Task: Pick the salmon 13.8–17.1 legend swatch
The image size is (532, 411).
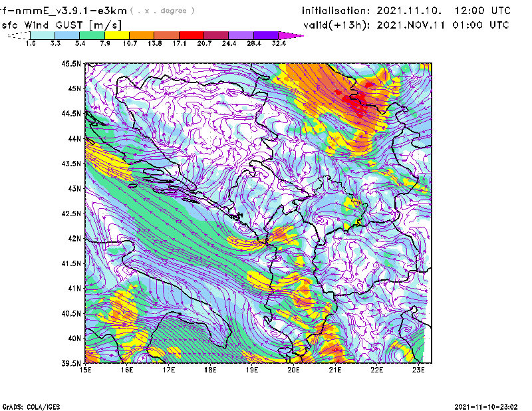Action: pos(167,35)
